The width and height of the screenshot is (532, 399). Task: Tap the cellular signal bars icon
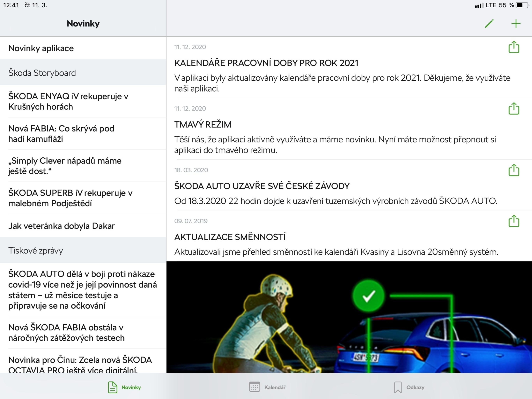479,5
